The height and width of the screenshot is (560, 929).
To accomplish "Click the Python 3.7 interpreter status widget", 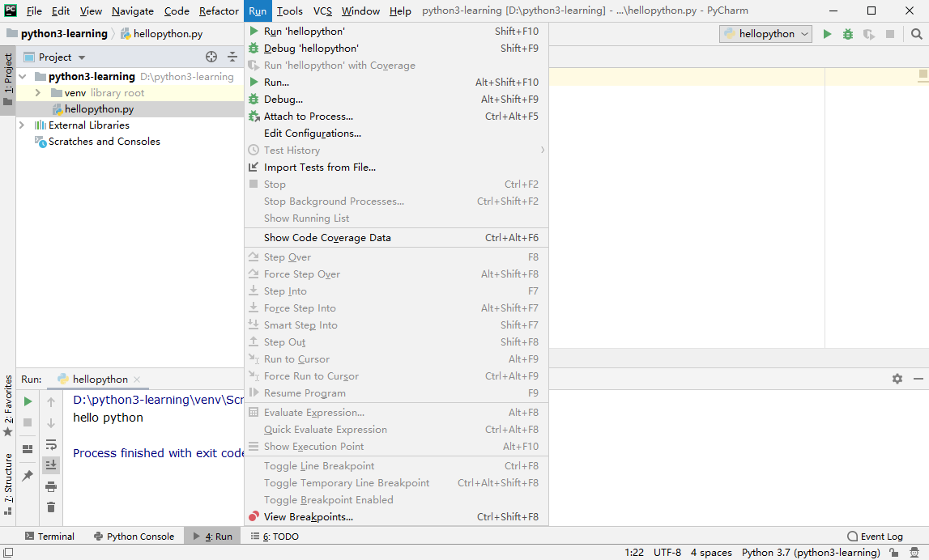I will 811,552.
